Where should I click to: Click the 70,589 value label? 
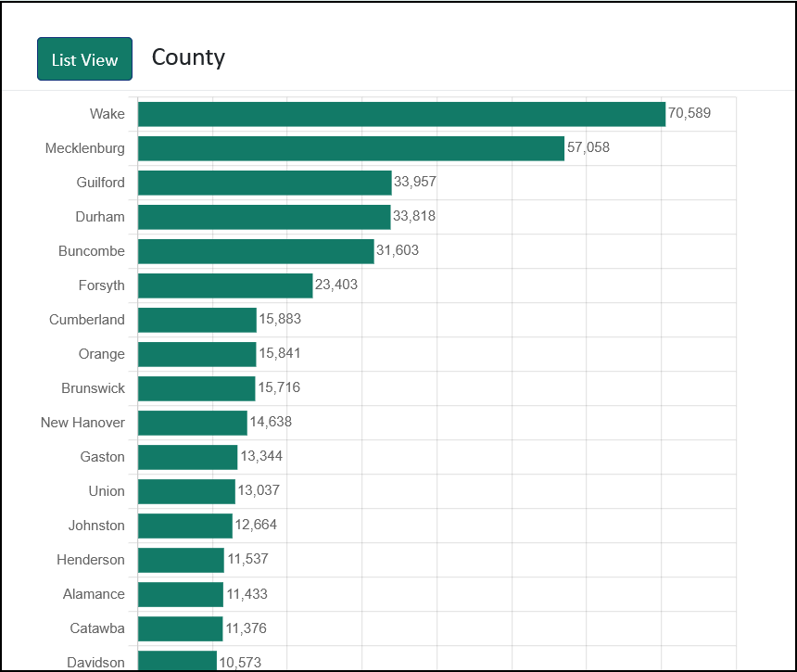coord(689,113)
